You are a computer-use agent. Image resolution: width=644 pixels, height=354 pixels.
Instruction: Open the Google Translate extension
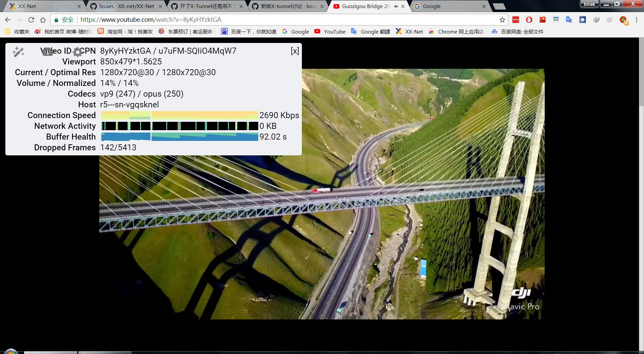click(x=569, y=19)
